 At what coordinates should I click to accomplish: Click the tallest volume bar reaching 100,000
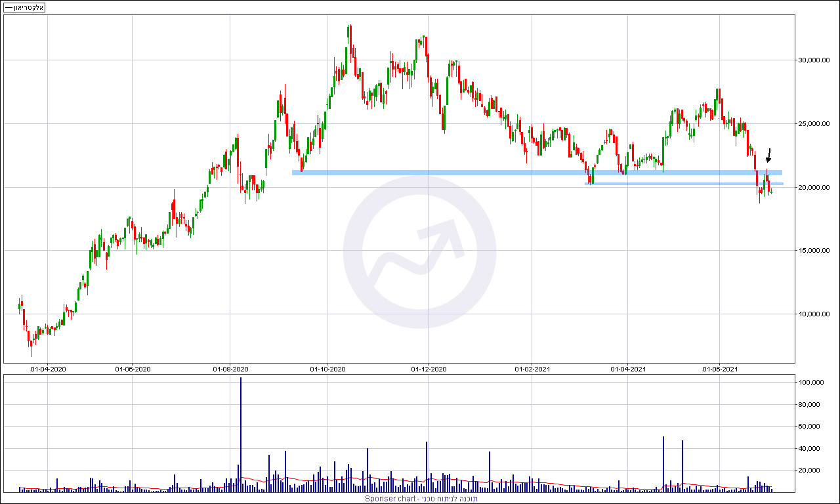(241, 434)
